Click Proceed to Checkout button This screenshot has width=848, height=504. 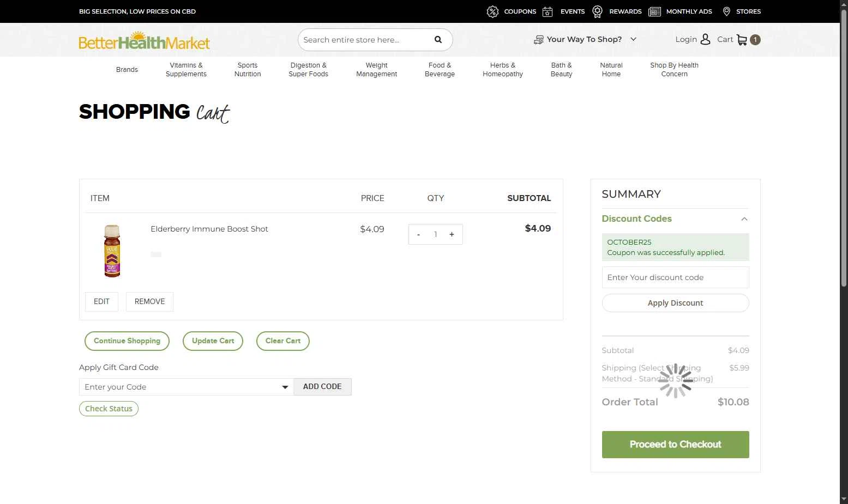(675, 445)
